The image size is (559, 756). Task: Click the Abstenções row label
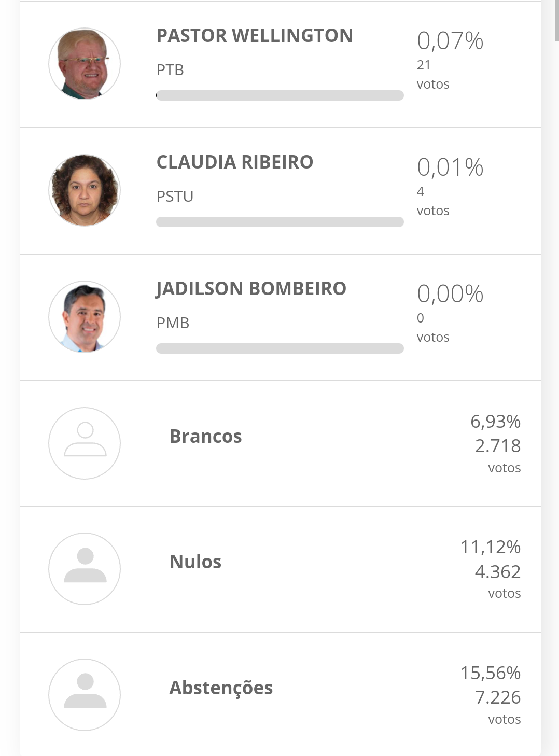(x=221, y=688)
